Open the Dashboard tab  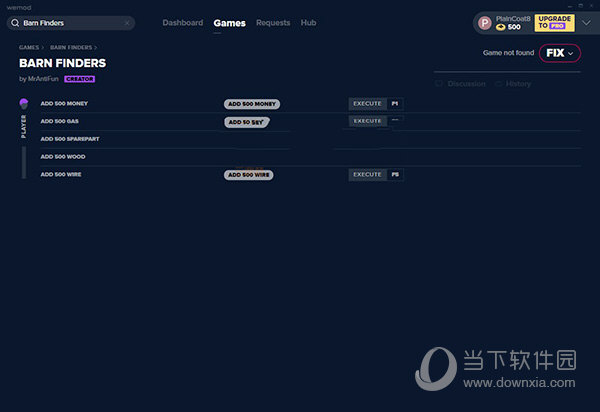[183, 23]
